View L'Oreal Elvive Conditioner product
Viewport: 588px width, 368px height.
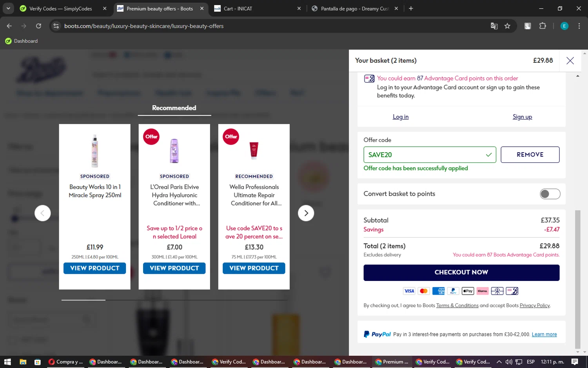point(174,268)
